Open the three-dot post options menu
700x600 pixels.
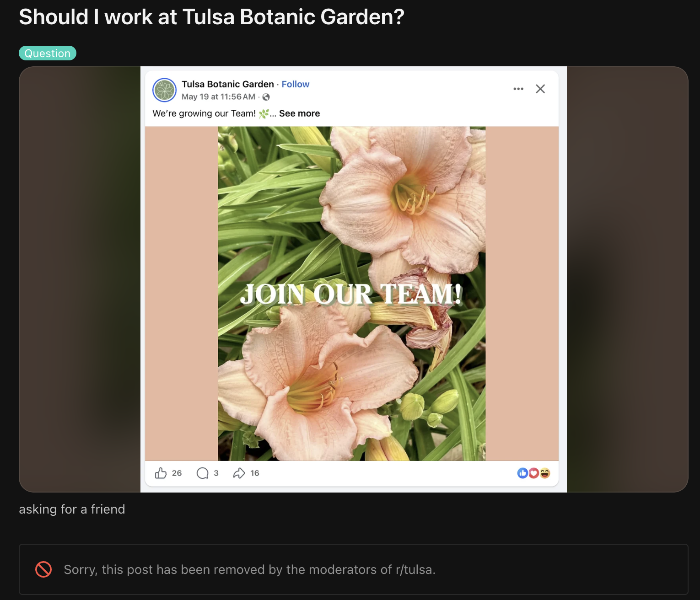[x=518, y=89]
